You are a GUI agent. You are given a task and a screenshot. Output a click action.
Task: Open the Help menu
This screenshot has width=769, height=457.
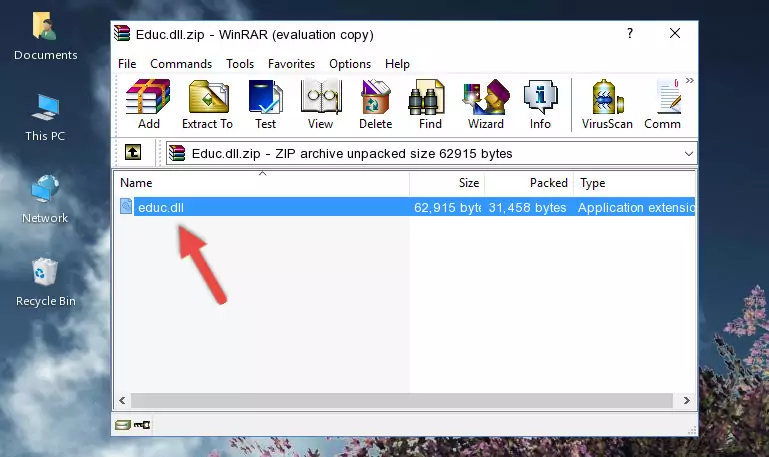click(397, 64)
